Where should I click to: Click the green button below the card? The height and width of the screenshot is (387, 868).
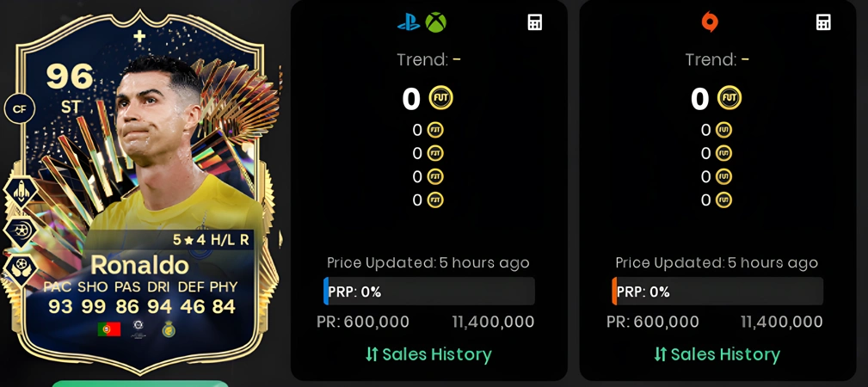[x=140, y=384]
